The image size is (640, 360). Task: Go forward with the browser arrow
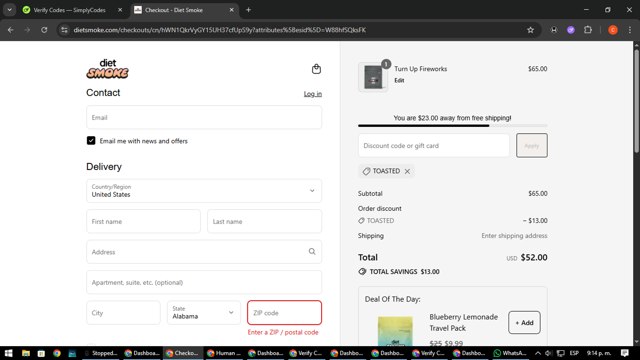[x=27, y=30]
